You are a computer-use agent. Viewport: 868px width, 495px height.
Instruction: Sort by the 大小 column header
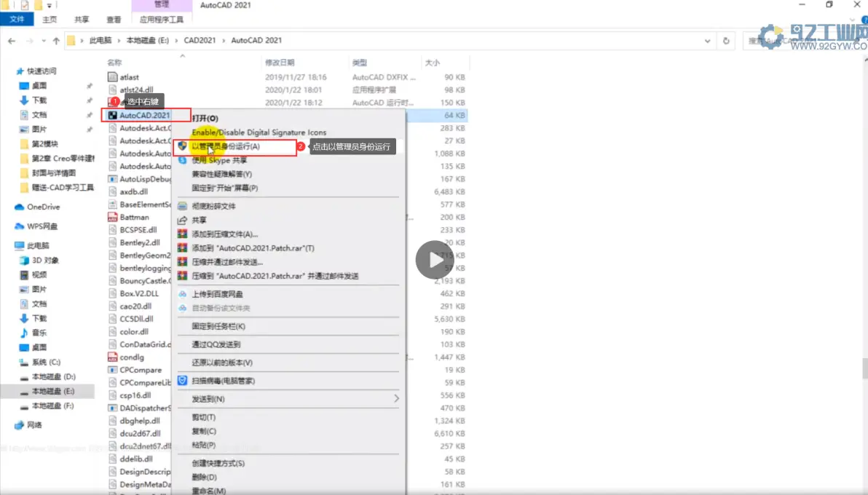[433, 63]
